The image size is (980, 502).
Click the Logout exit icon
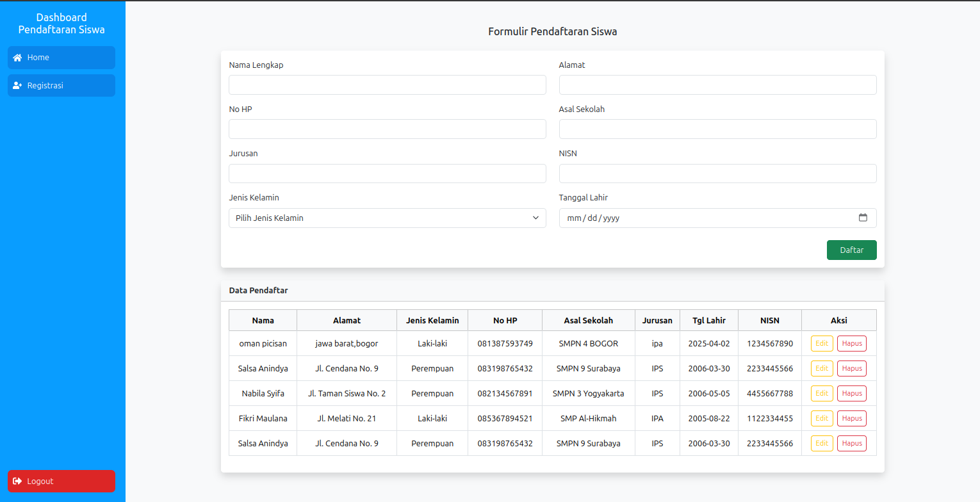point(17,482)
